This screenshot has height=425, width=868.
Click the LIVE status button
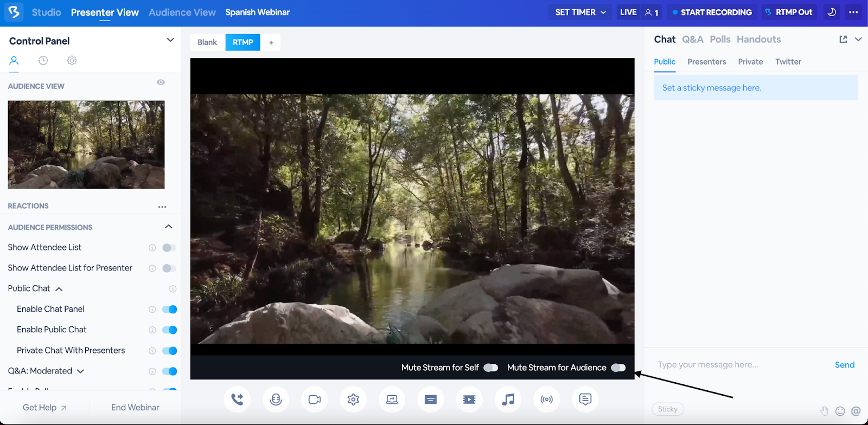(x=628, y=12)
